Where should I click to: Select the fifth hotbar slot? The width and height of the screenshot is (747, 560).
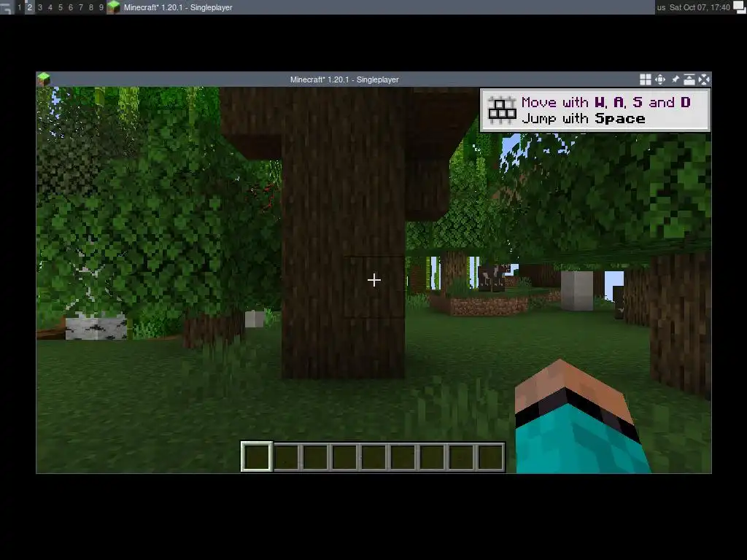(x=373, y=456)
